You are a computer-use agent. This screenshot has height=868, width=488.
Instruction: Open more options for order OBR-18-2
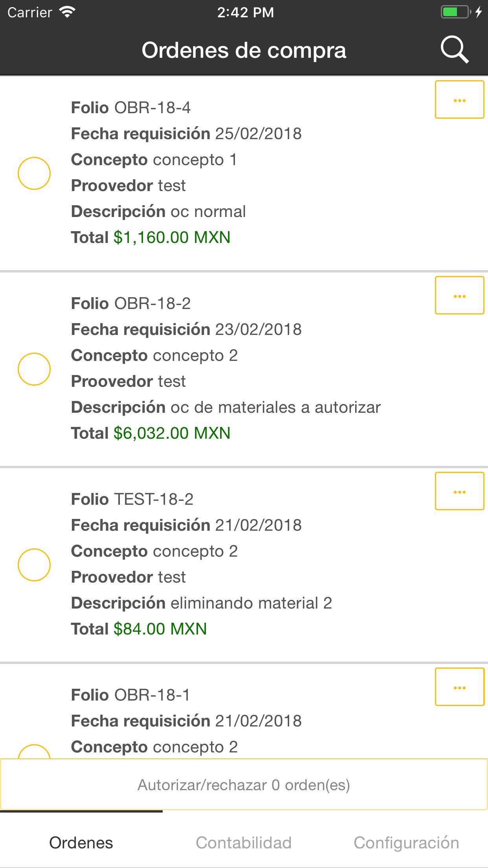pyautogui.click(x=459, y=295)
